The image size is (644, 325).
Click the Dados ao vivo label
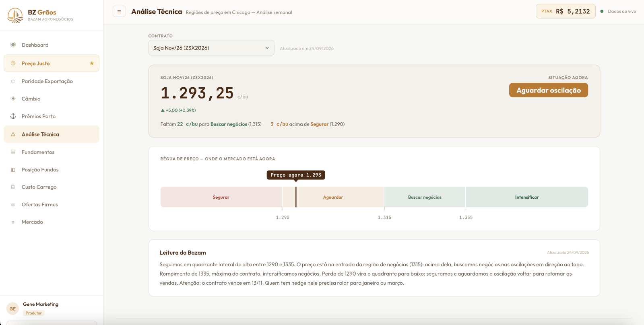(622, 11)
